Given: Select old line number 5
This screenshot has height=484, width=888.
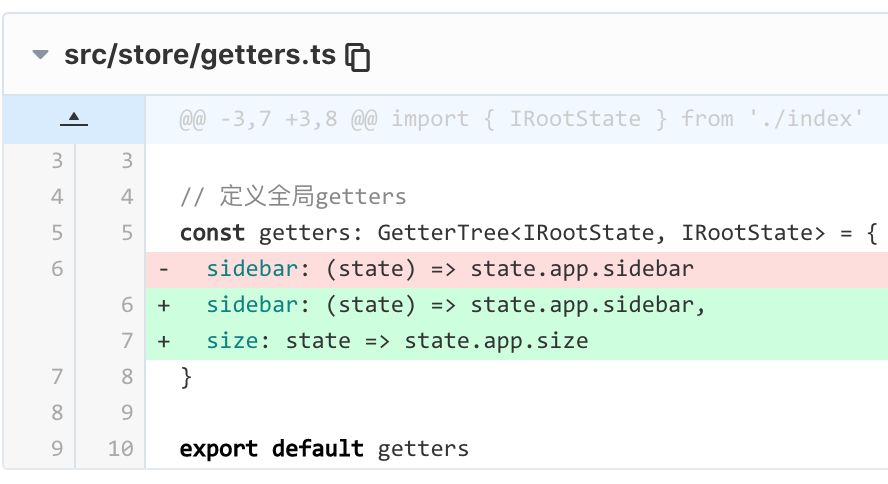Looking at the screenshot, I should point(57,233).
